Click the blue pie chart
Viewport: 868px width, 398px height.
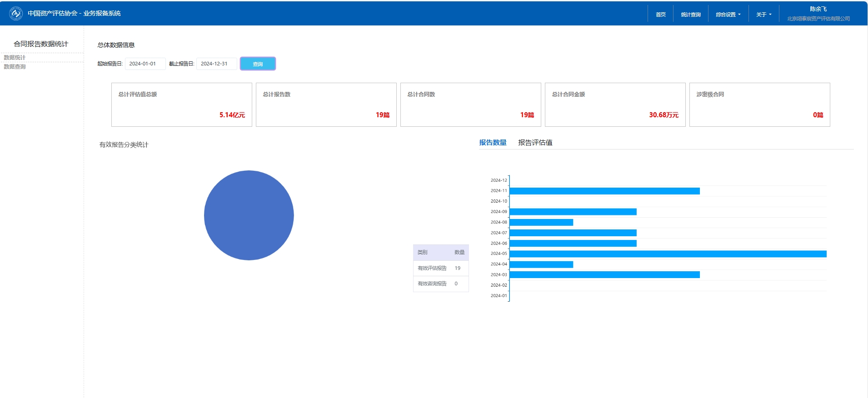(249, 215)
